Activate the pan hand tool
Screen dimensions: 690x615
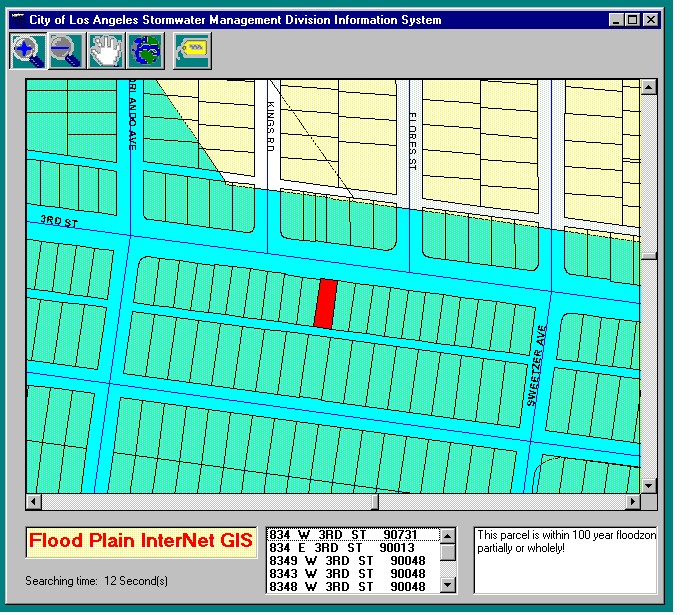click(106, 51)
